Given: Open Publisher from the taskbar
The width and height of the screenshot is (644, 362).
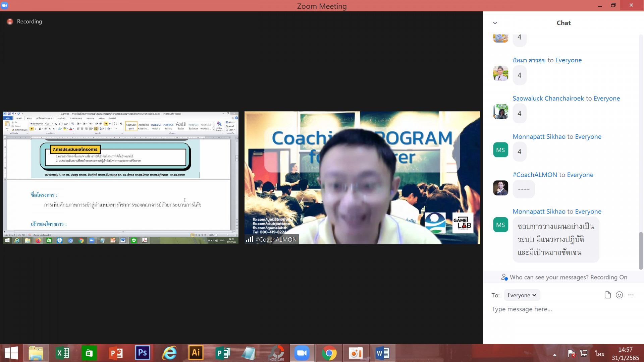Looking at the screenshot, I should tap(222, 353).
